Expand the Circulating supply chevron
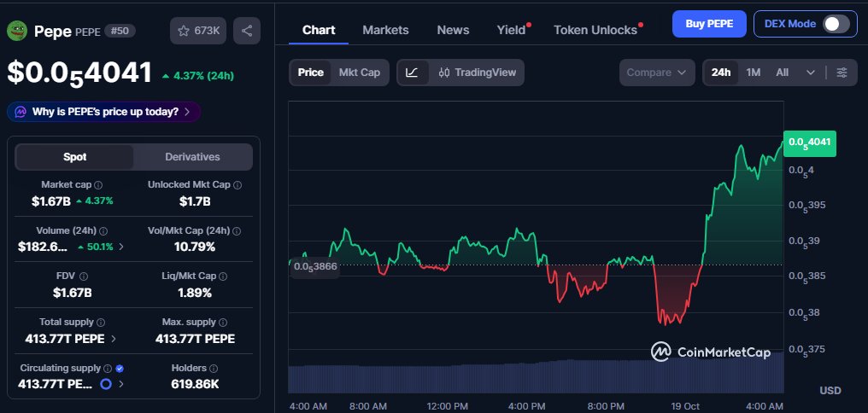Image resolution: width=868 pixels, height=413 pixels. coord(120,384)
